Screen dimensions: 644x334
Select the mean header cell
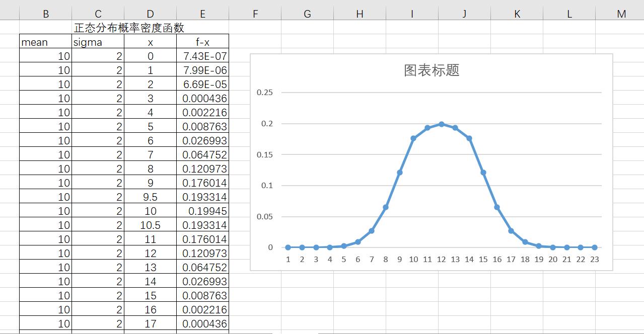[45, 42]
